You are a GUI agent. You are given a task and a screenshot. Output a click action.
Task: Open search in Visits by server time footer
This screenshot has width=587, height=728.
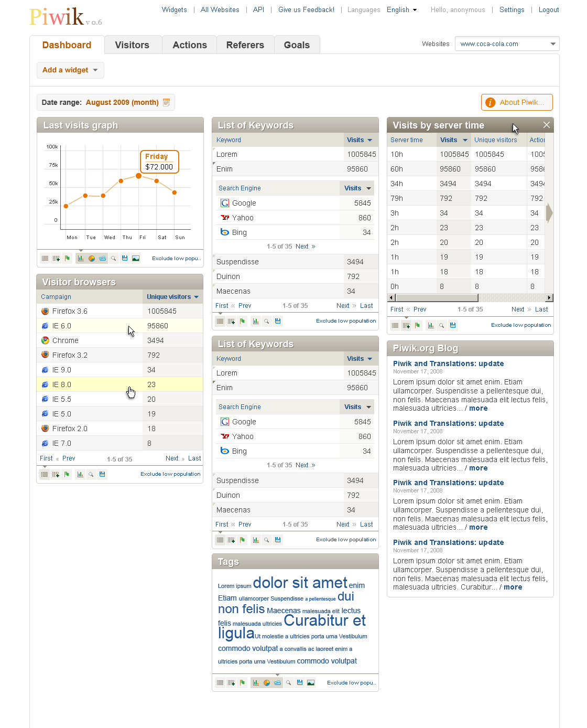[x=442, y=326]
